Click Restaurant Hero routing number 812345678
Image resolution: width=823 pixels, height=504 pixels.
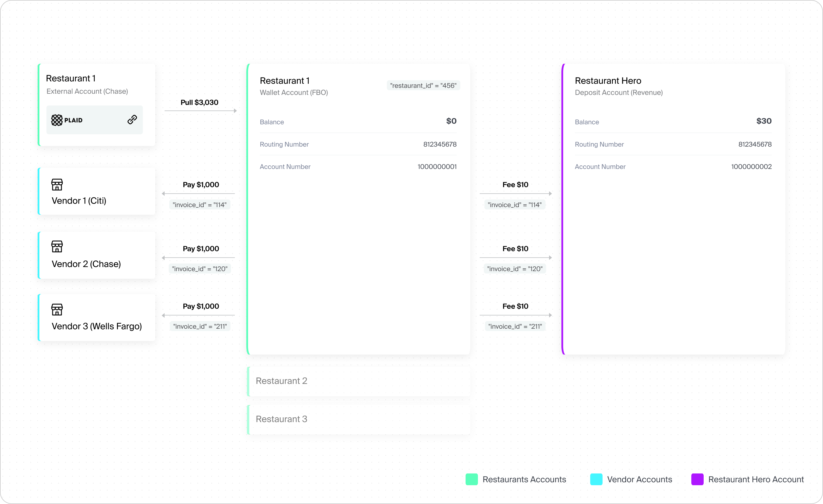(x=755, y=144)
